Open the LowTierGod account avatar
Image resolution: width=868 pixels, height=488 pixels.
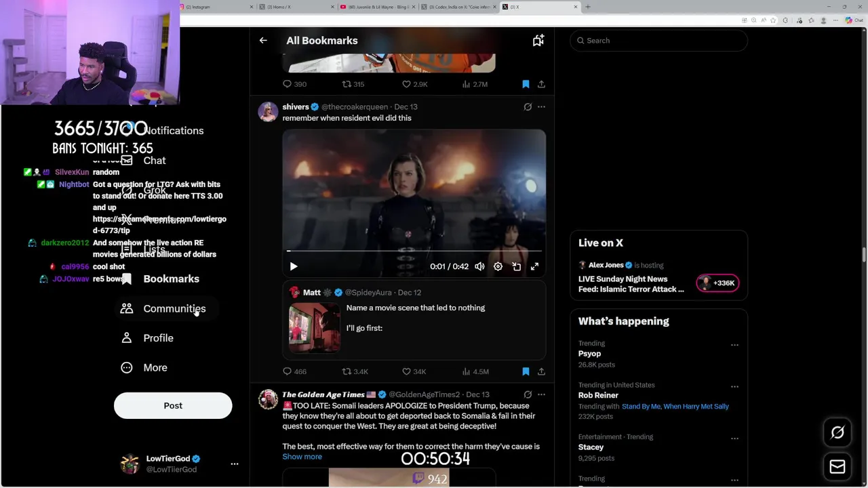click(130, 464)
